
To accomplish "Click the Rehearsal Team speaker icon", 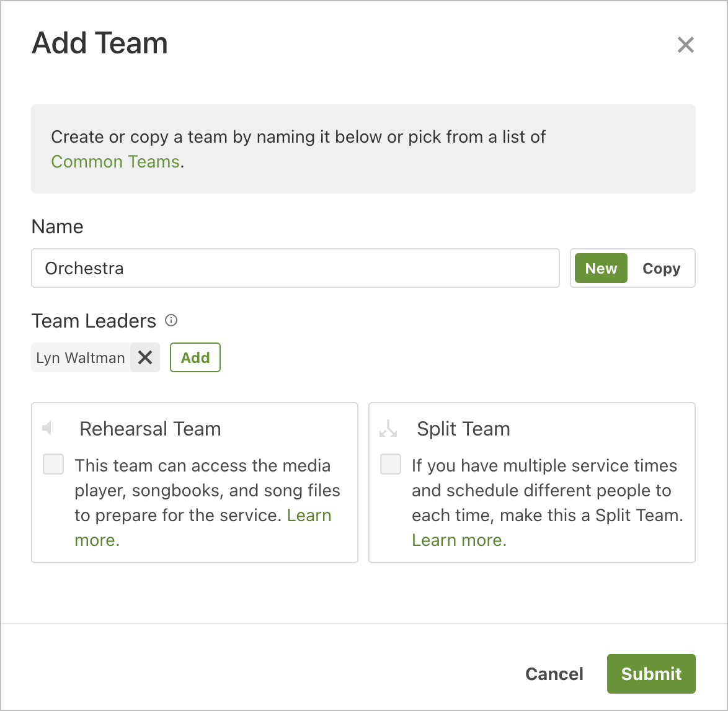I will [47, 428].
